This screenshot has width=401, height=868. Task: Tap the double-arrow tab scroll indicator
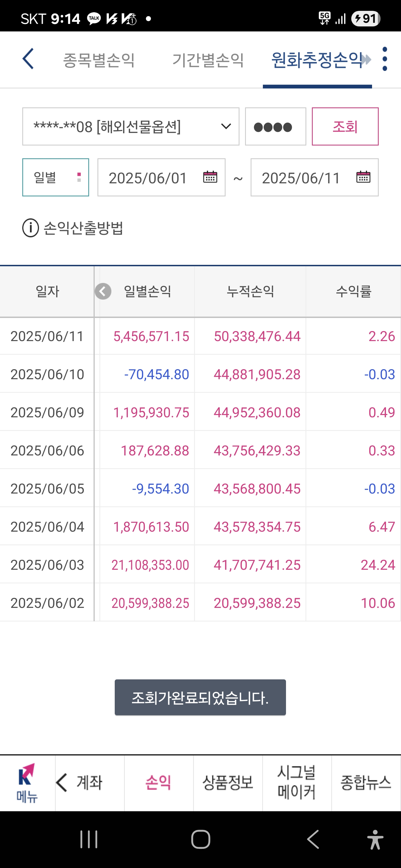[x=366, y=60]
